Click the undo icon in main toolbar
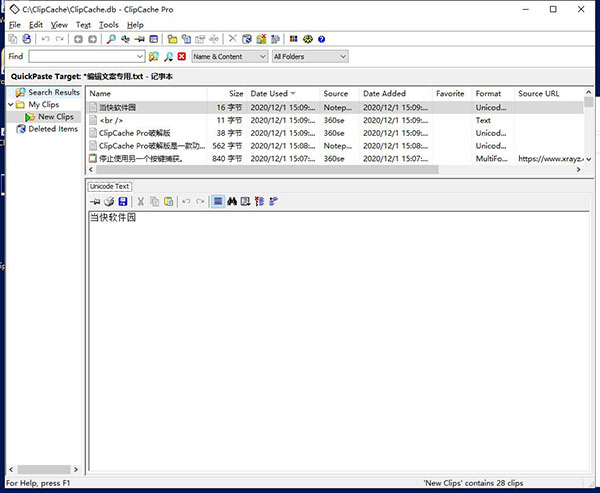Screen dimensions: 600x493 (46, 39)
